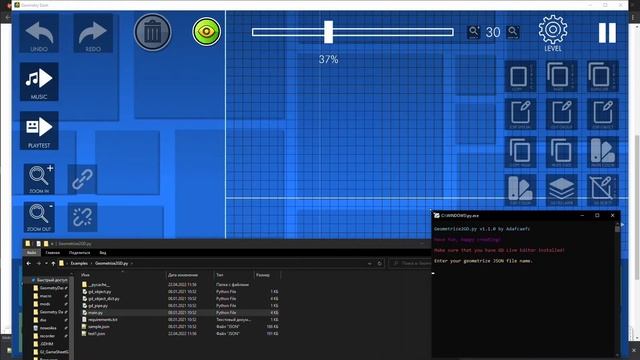
Task: Click the trash can delete button
Action: 153,32
